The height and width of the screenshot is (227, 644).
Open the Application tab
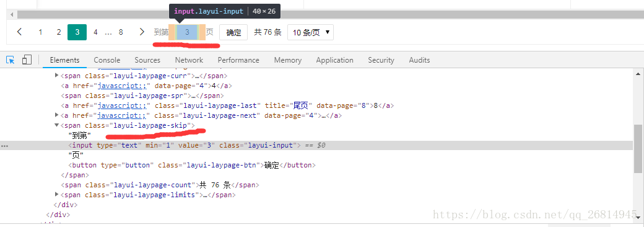point(334,60)
